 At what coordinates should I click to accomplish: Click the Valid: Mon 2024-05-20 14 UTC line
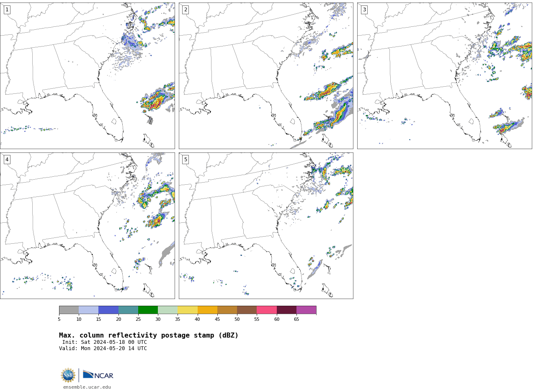click(x=103, y=348)
